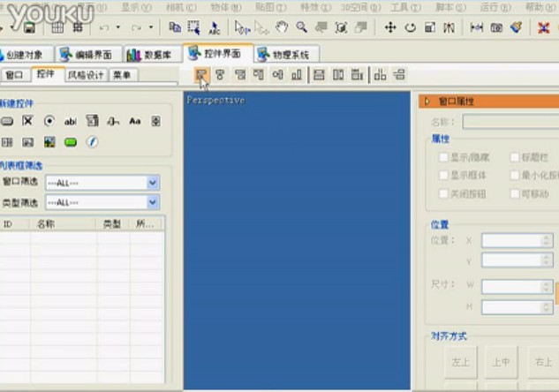Click the pointer select tool icon

[x=243, y=27]
